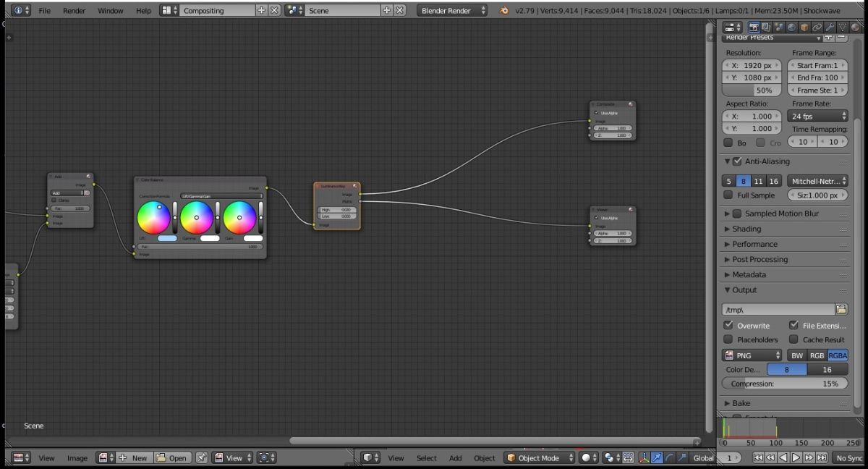The width and height of the screenshot is (868, 469).
Task: Click the pivot point selector icon
Action: pyautogui.click(x=612, y=457)
